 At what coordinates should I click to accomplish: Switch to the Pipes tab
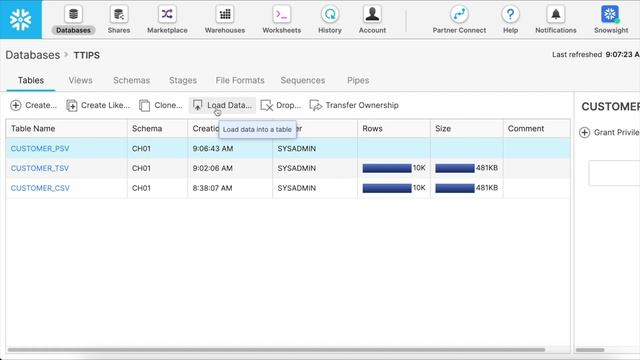(x=358, y=80)
